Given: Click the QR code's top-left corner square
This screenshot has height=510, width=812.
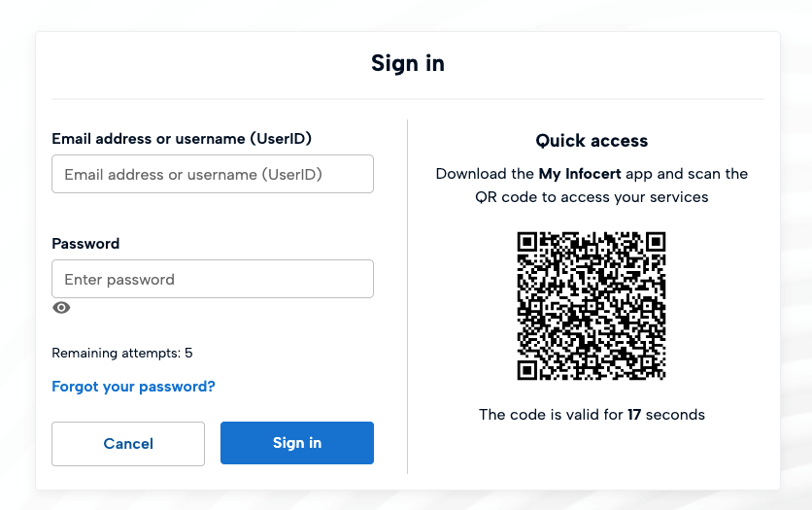Looking at the screenshot, I should 528,242.
